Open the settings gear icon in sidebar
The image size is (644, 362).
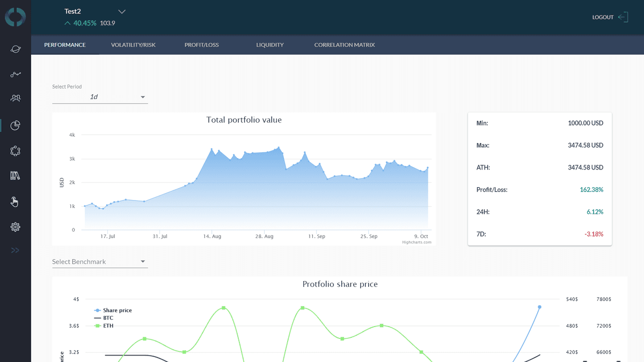point(16,226)
